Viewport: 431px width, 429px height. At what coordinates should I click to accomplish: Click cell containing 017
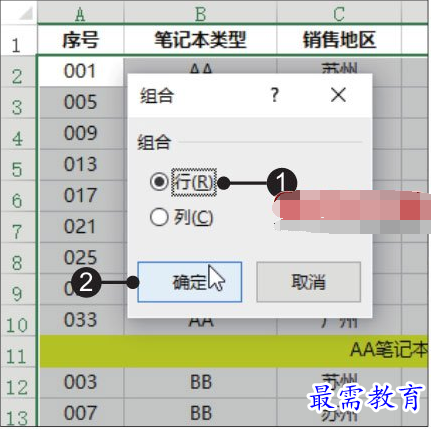pyautogui.click(x=80, y=195)
